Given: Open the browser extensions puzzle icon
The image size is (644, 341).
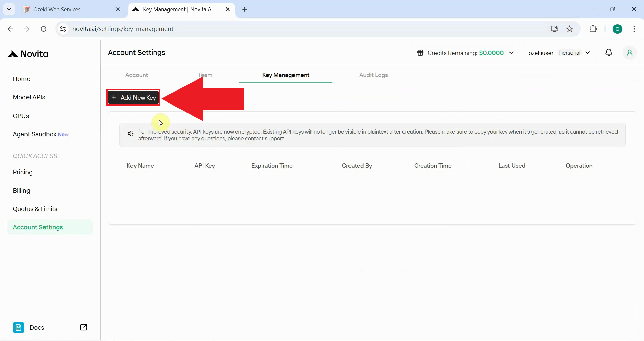Looking at the screenshot, I should click(593, 29).
